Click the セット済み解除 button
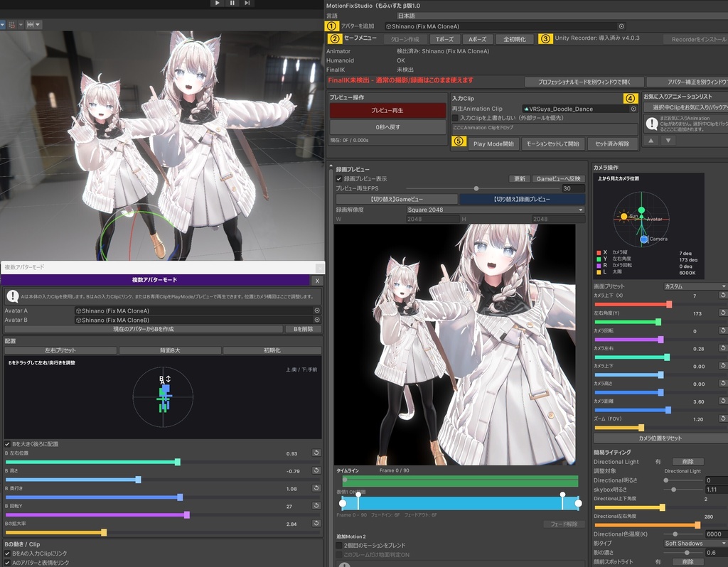The width and height of the screenshot is (728, 567). pos(612,144)
